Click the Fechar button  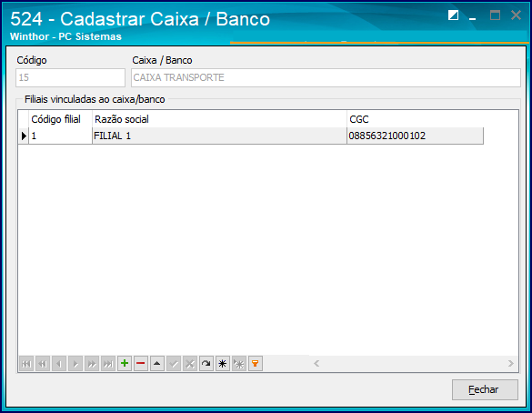point(485,389)
